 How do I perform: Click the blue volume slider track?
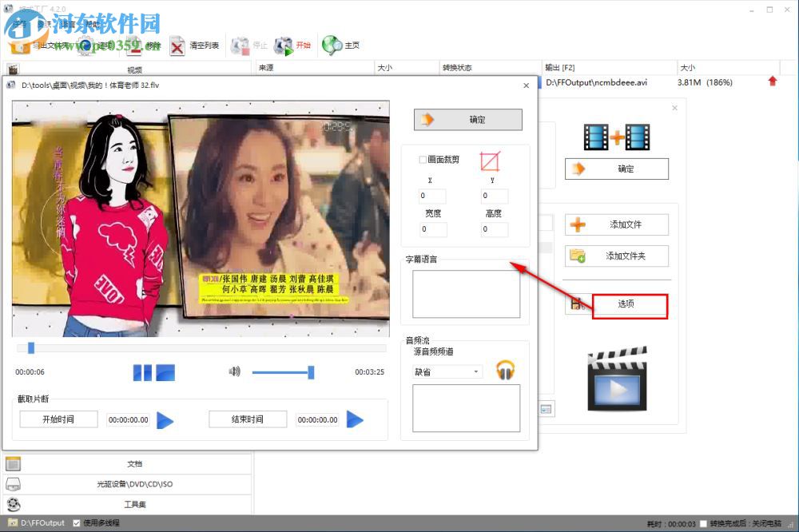coord(280,372)
